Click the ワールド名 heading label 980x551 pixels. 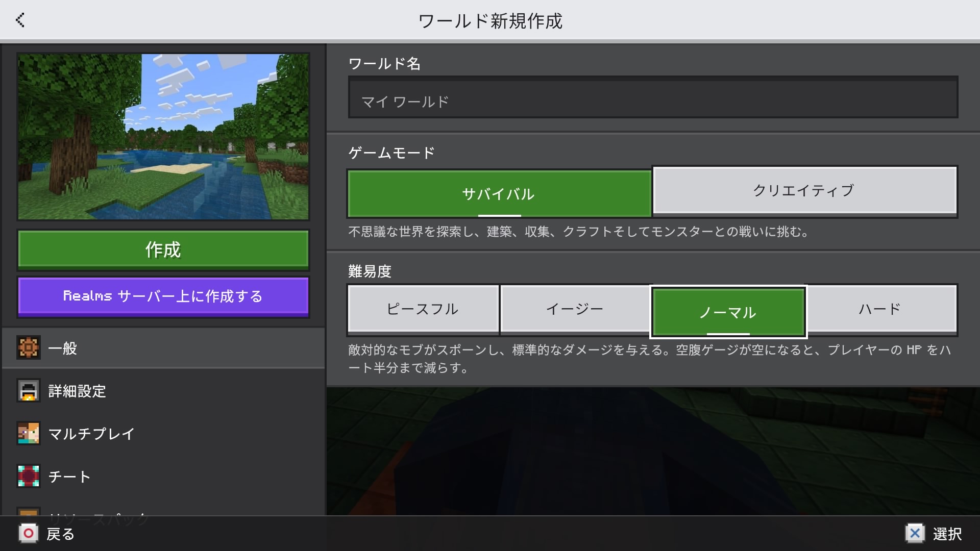click(x=384, y=64)
